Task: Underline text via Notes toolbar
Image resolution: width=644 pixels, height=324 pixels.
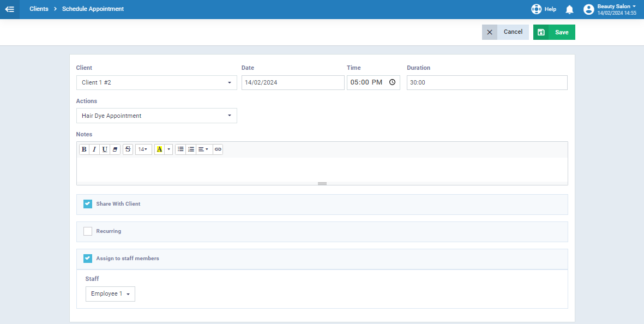Action: pyautogui.click(x=105, y=149)
